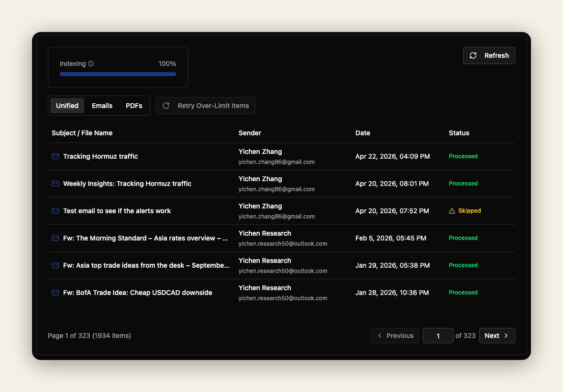Viewport: 563px width, 392px height.
Task: Switch to the Unified tab
Action: [67, 106]
